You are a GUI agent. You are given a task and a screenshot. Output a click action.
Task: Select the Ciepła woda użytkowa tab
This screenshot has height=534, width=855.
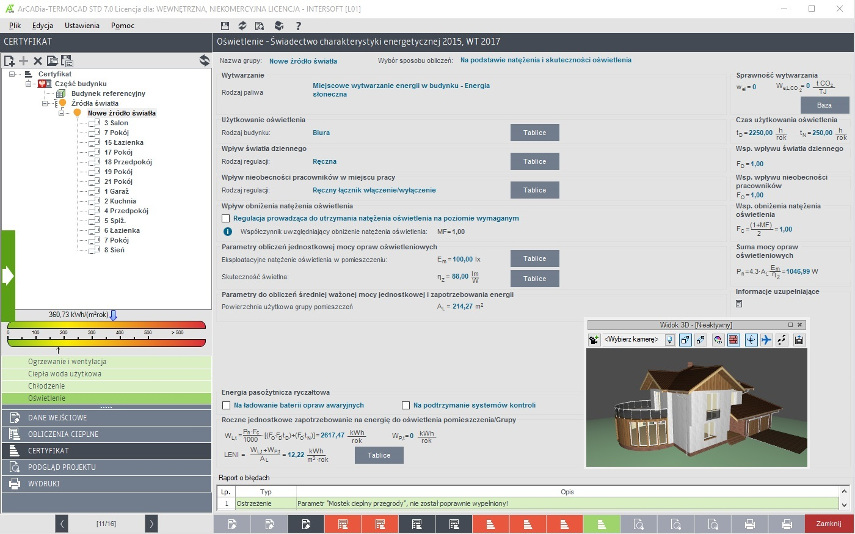click(106, 374)
